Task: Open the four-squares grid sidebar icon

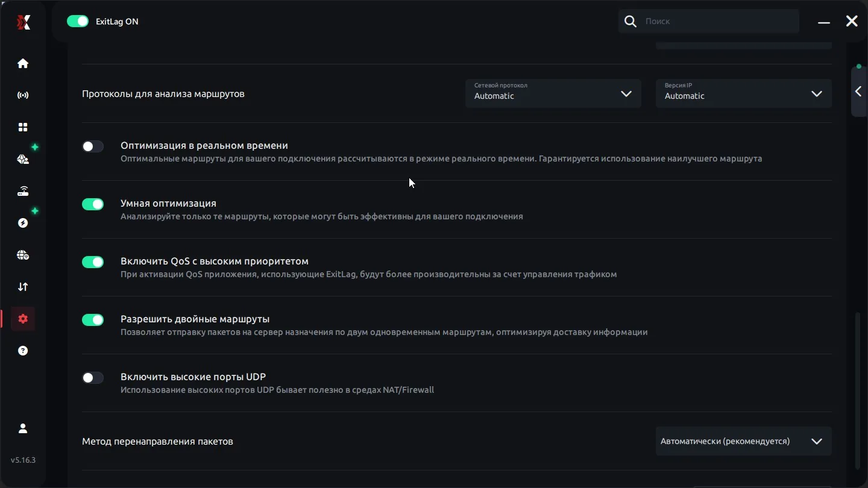Action: coord(23,127)
